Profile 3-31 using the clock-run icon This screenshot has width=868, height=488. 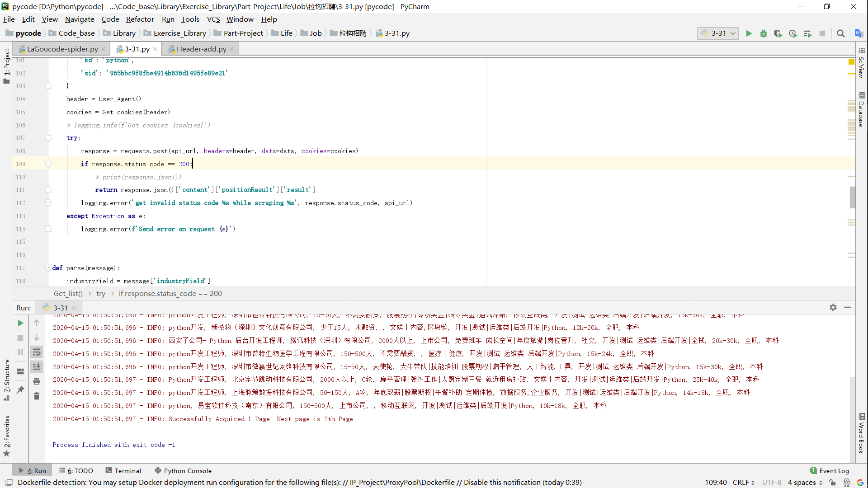[793, 33]
